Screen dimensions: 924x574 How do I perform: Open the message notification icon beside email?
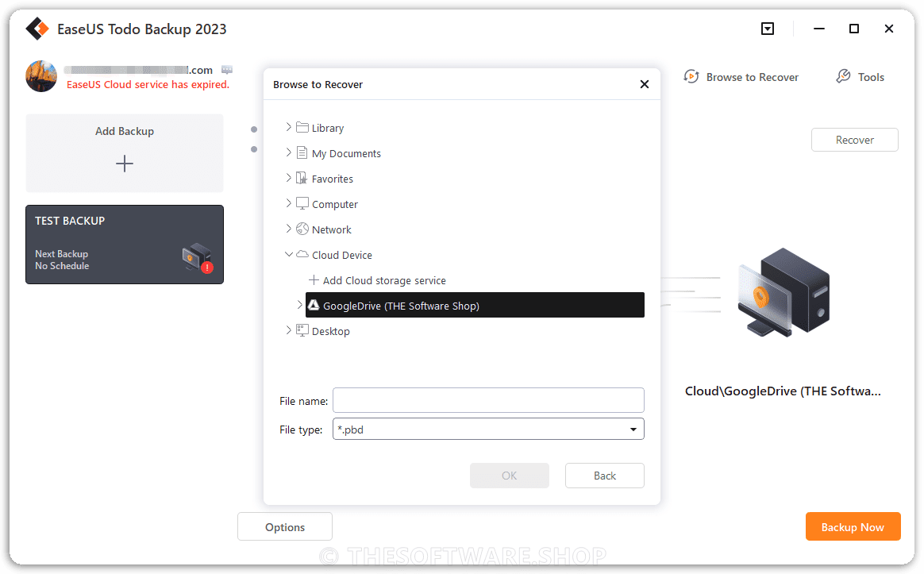[x=227, y=70]
